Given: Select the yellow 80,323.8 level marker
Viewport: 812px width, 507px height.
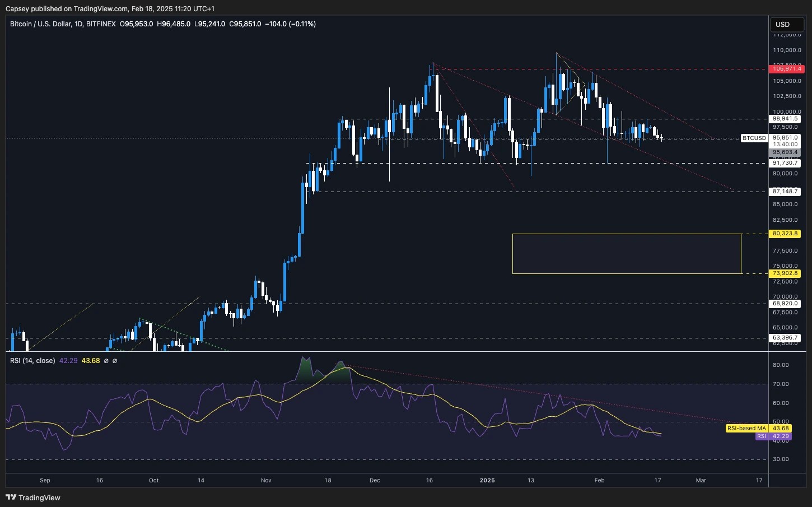Looking at the screenshot, I should click(785, 234).
